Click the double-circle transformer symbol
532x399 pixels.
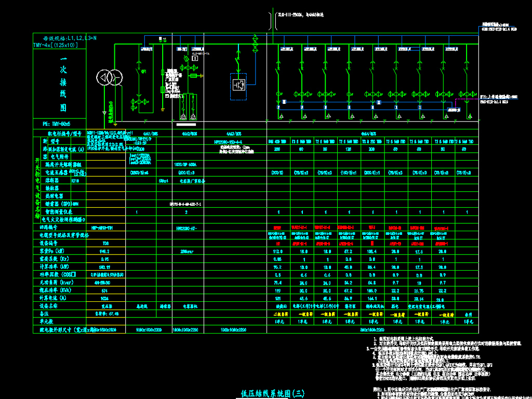(110, 78)
